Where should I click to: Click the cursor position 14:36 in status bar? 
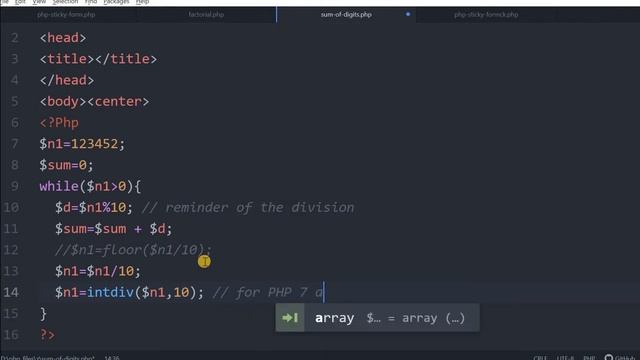click(112, 358)
